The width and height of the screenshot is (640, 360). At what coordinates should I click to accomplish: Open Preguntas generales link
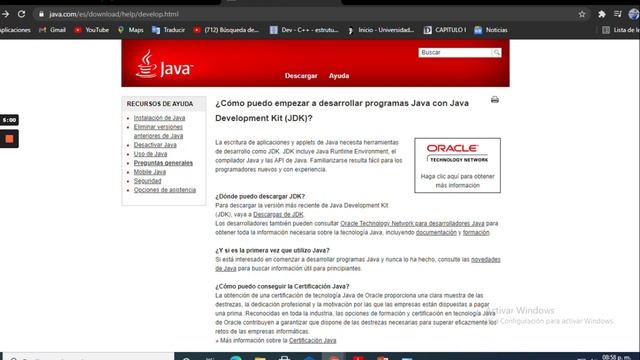click(163, 163)
